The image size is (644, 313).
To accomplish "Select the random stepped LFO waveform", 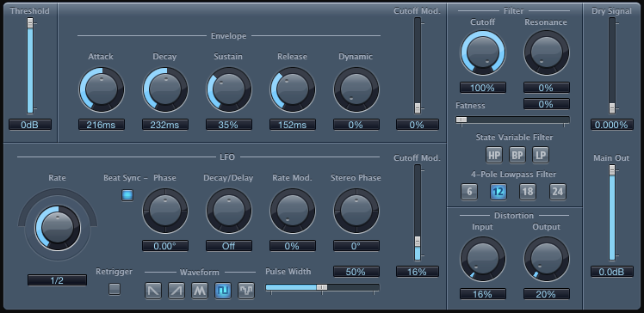I will [x=246, y=291].
